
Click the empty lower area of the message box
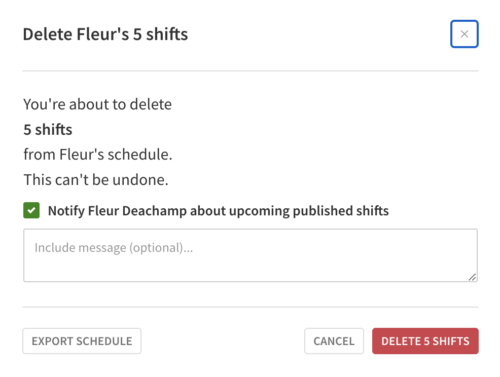coord(250,269)
